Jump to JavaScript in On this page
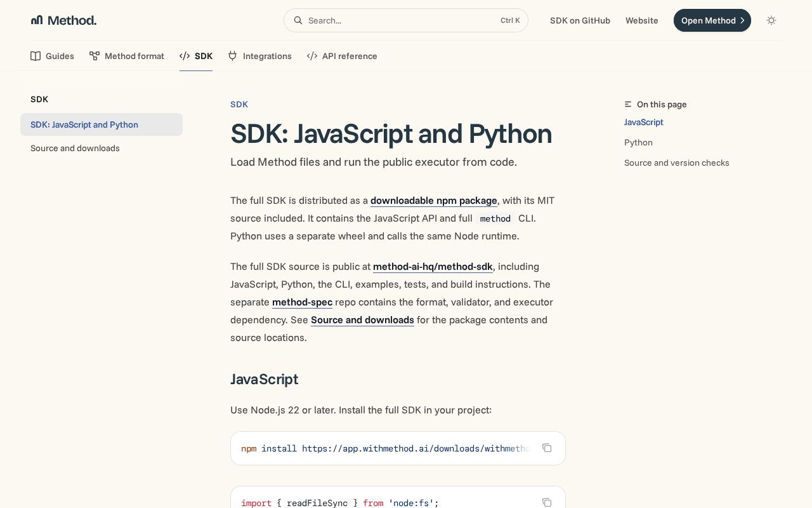 (x=644, y=122)
